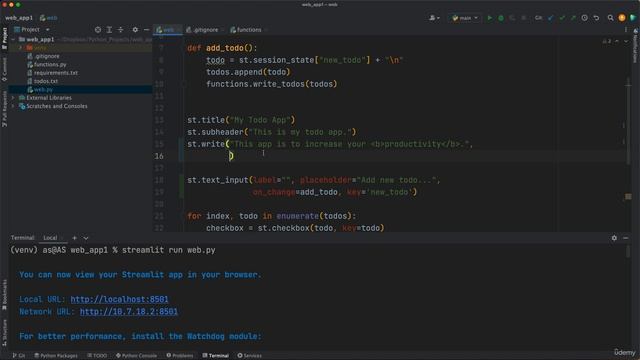Open the Structure sidebar button
This screenshot has width=640, height=360.
(4, 333)
